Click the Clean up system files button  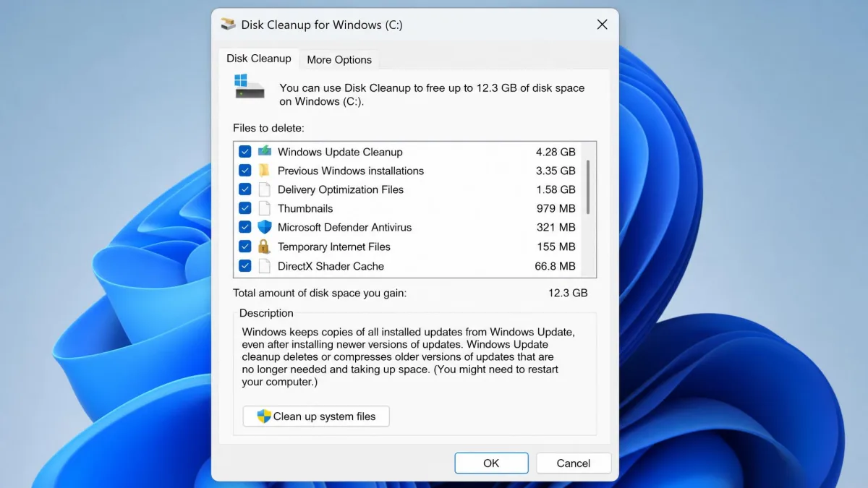click(x=316, y=416)
